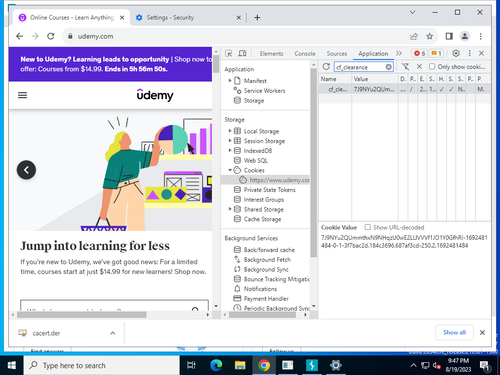500x375 pixels.
Task: Click the errors count badge showing 6
Action: (420, 53)
